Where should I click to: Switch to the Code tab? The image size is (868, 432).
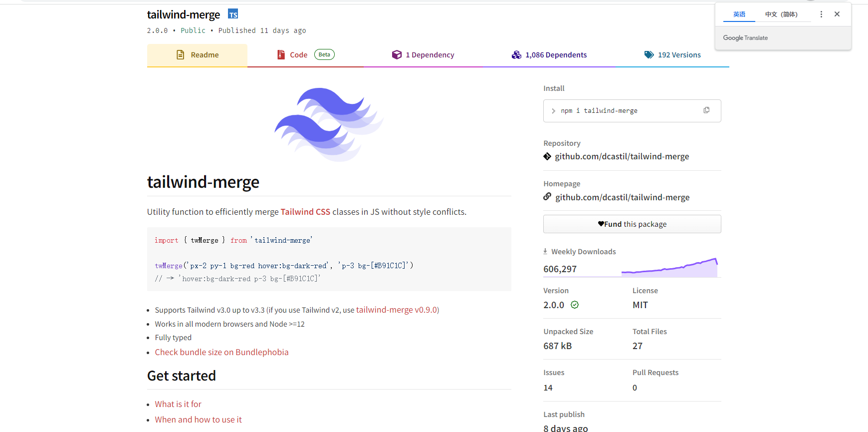305,55
